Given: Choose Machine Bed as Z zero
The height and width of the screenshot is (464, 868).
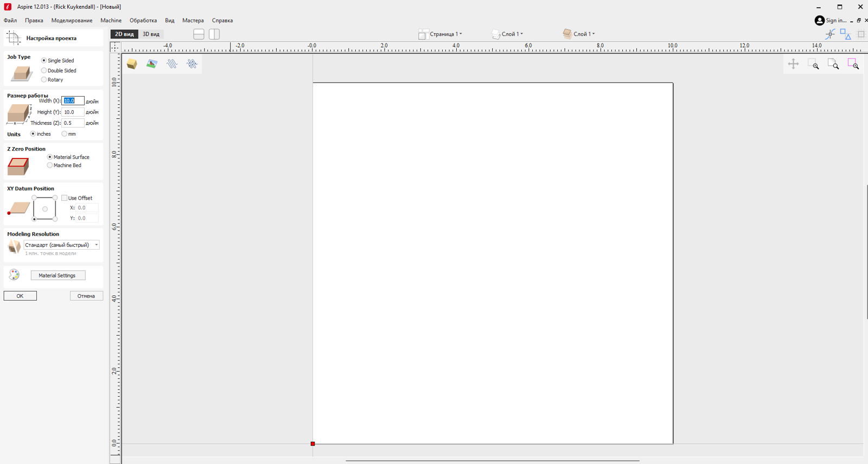Looking at the screenshot, I should pos(50,166).
